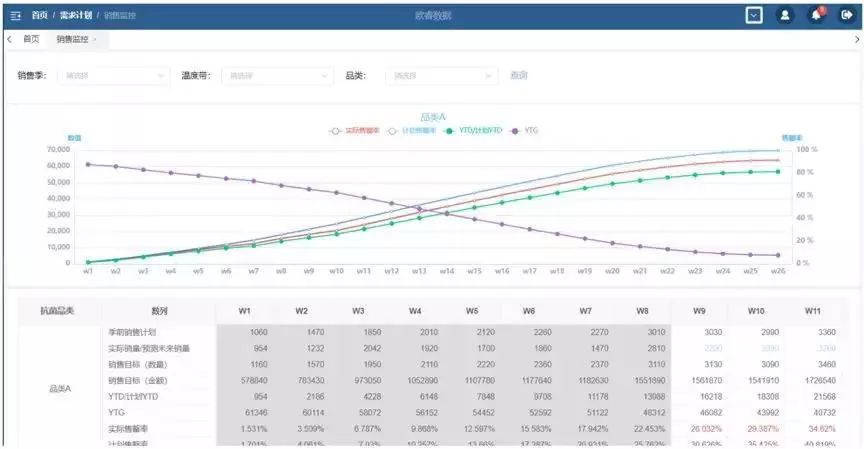Click the logout icon
Viewport: 864px width, 449px height.
pyautogui.click(x=847, y=15)
